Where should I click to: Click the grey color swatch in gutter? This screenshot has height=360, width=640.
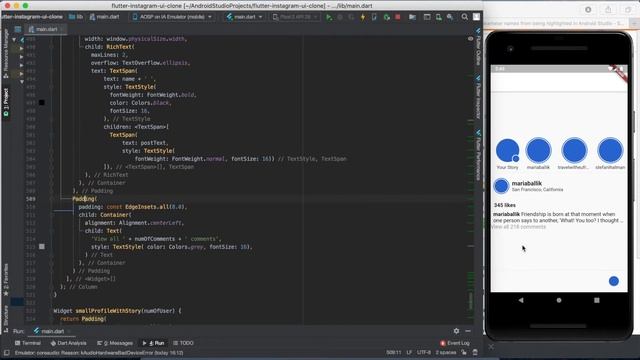tap(42, 247)
